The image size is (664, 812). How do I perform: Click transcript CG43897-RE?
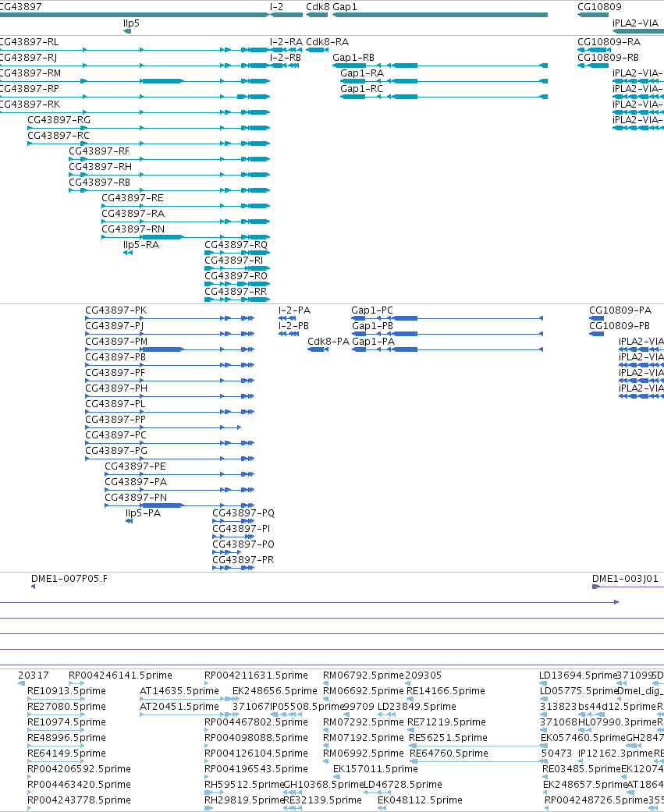[186, 206]
